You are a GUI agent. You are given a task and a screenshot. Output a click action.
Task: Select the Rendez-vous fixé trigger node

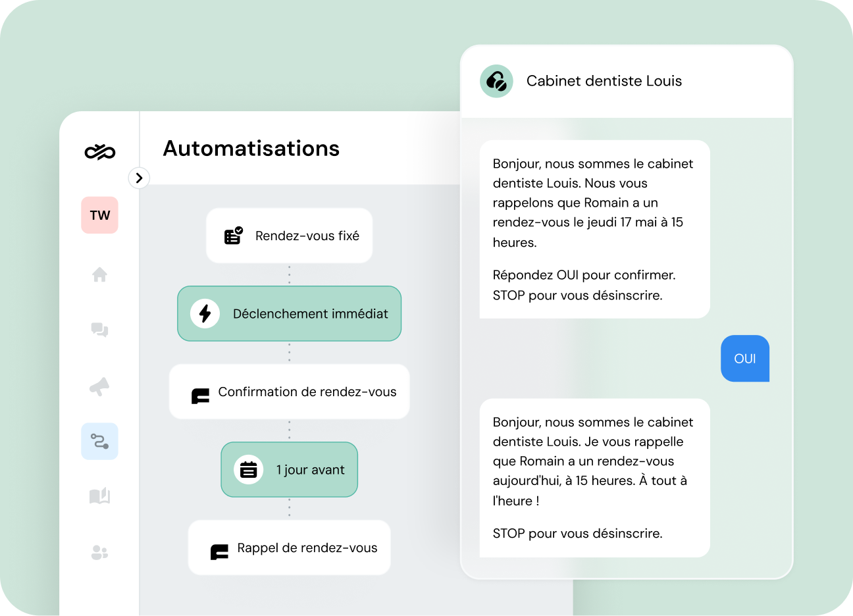pyautogui.click(x=289, y=236)
